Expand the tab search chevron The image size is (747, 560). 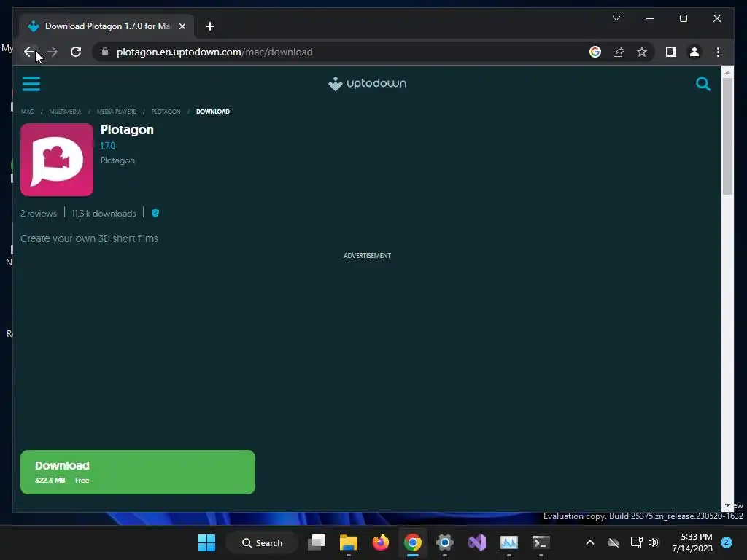tap(616, 18)
